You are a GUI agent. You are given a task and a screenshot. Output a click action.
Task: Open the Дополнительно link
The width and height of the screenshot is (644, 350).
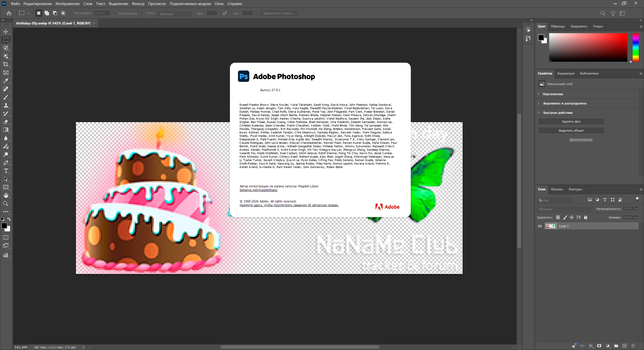tap(581, 139)
